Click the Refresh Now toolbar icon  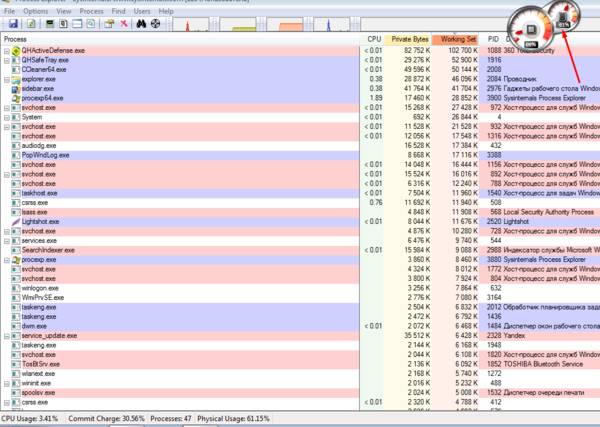coord(31,24)
